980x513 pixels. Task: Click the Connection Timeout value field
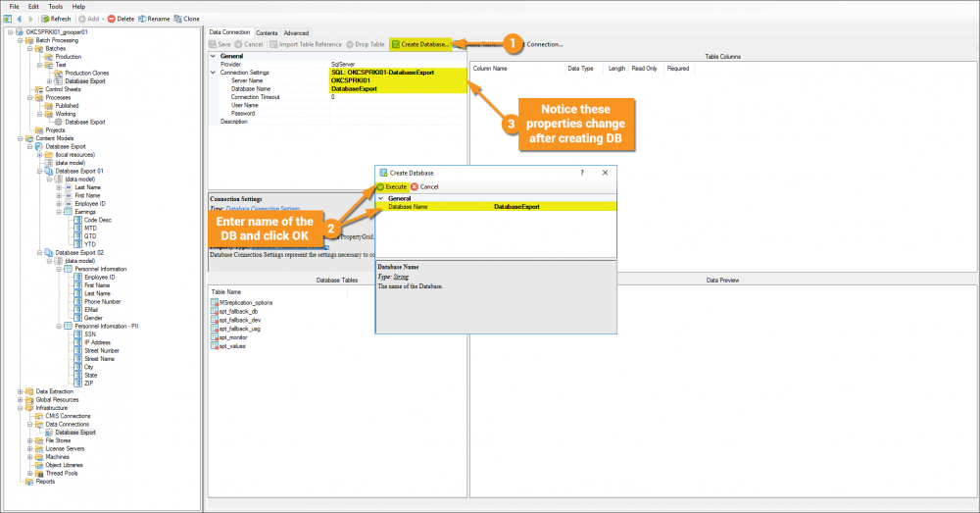click(x=398, y=97)
